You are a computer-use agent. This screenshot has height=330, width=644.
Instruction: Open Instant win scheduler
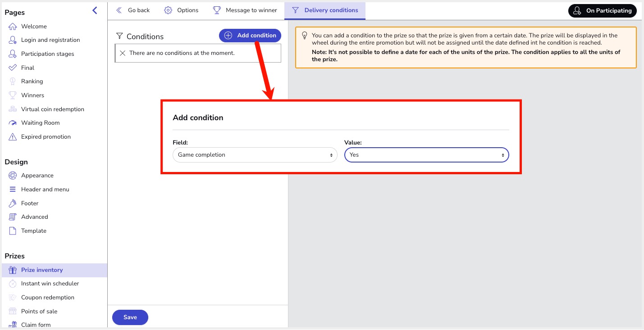[x=50, y=284]
